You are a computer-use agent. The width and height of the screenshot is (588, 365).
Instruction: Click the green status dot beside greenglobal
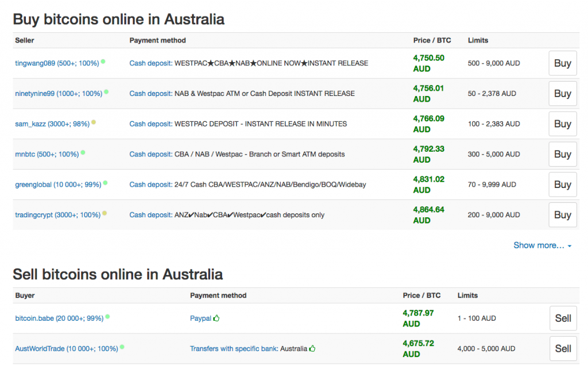(106, 183)
